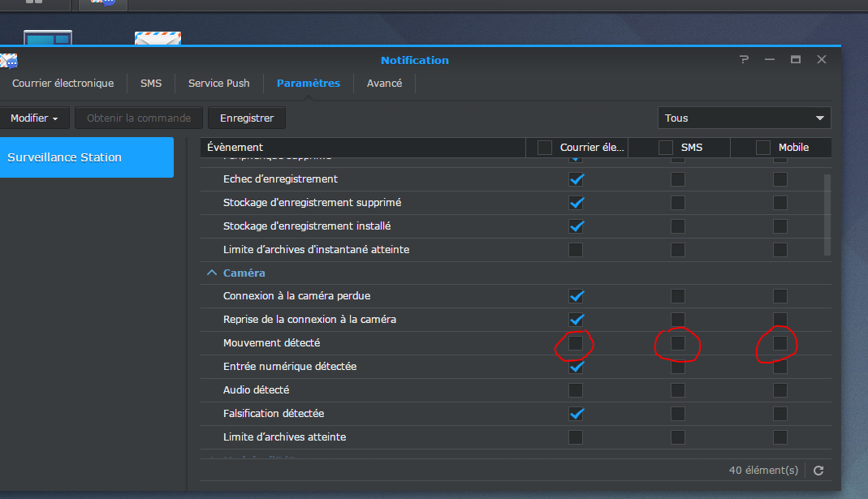Open the Avancé tab

384,84
